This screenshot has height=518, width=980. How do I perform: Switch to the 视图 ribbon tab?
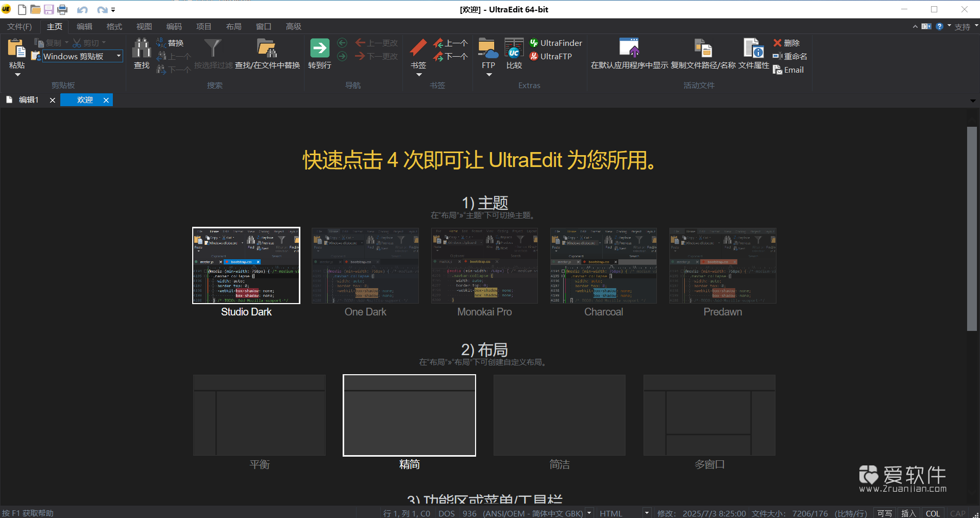pos(144,27)
